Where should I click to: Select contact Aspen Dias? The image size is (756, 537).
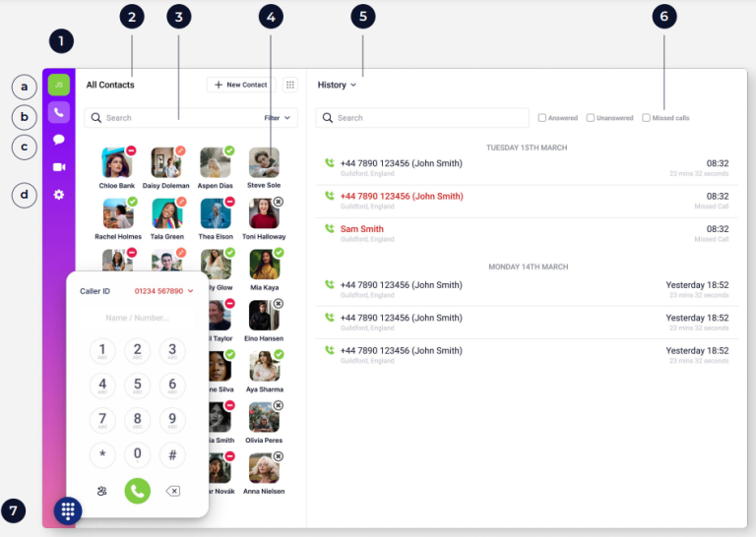(x=216, y=168)
